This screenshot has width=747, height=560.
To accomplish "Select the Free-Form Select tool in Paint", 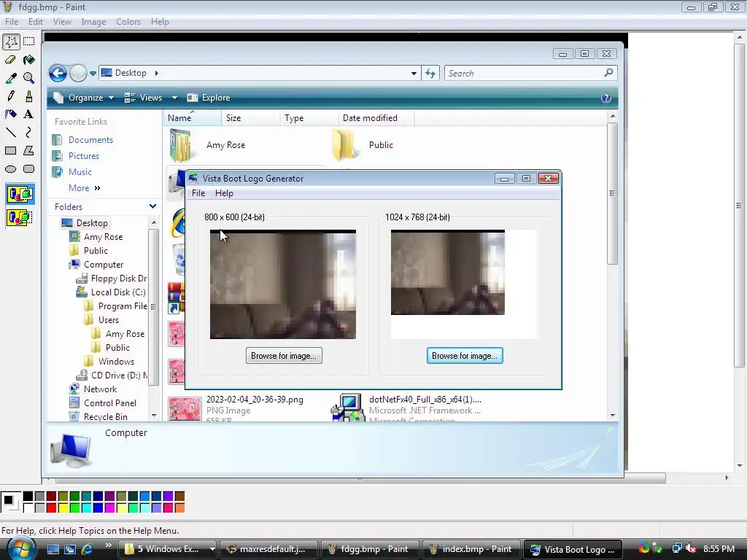I will pyautogui.click(x=11, y=42).
